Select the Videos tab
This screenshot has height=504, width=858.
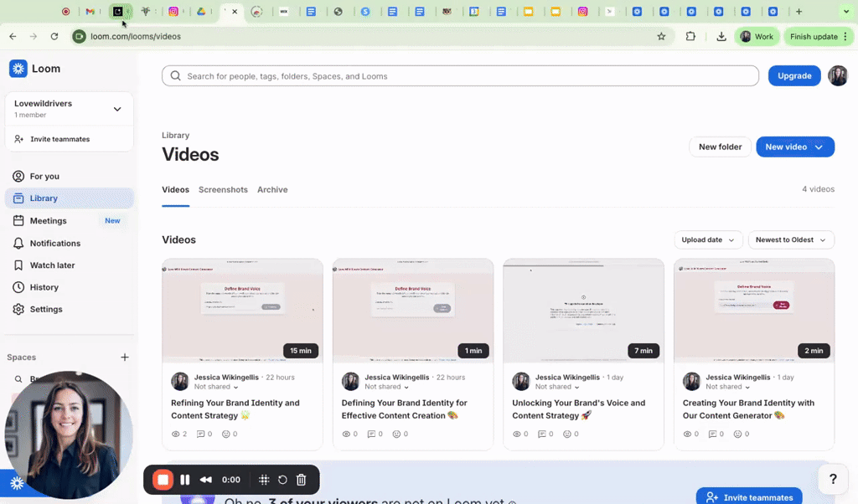click(176, 190)
